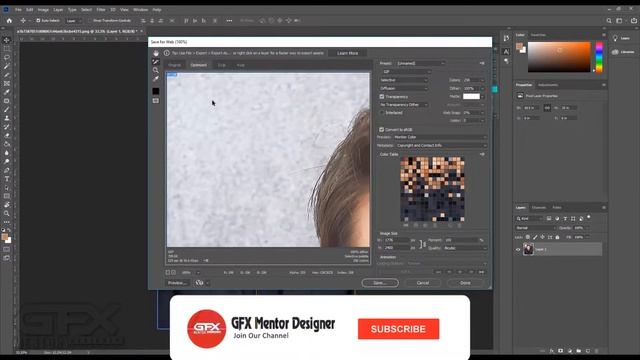Open the Diffusion dither dropdown
Viewport: 640px width, 360px height.
coord(404,88)
